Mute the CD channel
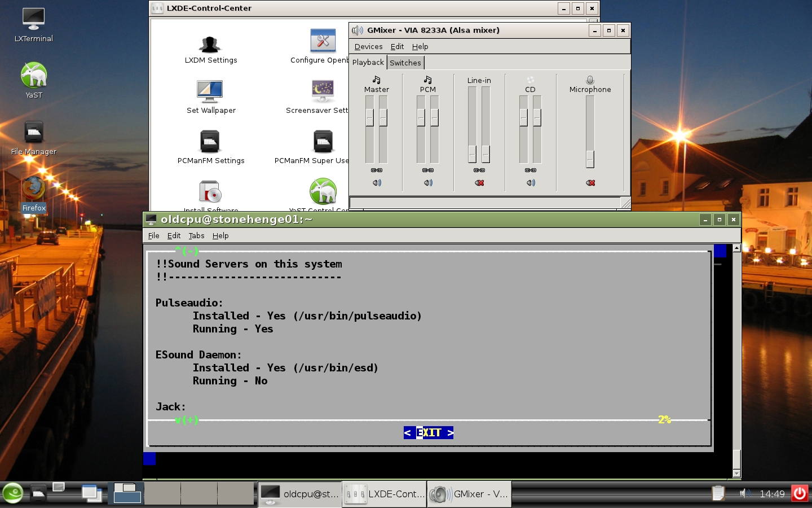The height and width of the screenshot is (508, 812). tap(531, 182)
